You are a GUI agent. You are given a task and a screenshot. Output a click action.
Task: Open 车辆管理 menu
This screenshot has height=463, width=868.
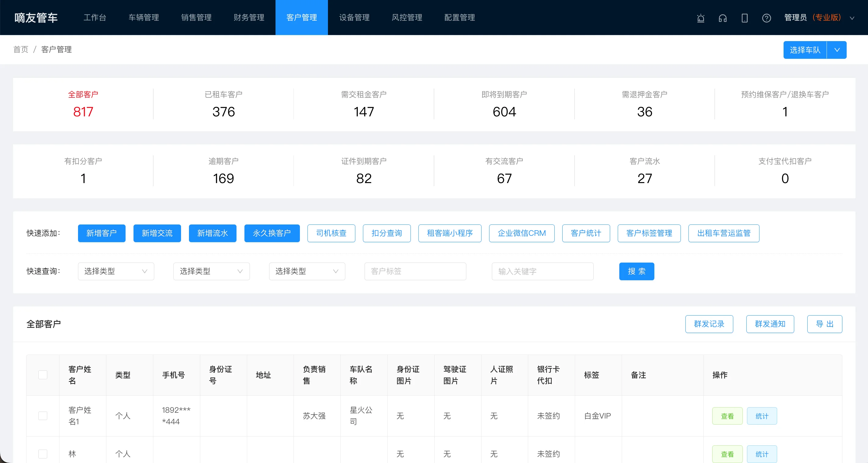tap(144, 17)
